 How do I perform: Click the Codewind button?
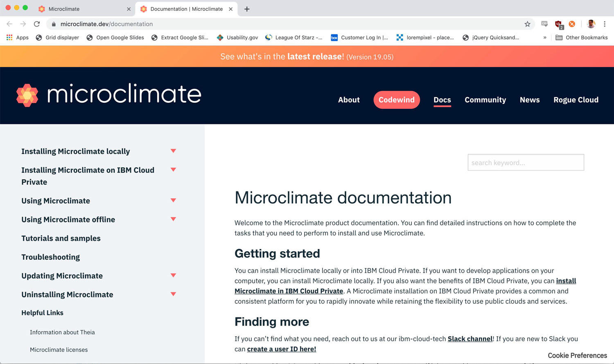(x=396, y=100)
